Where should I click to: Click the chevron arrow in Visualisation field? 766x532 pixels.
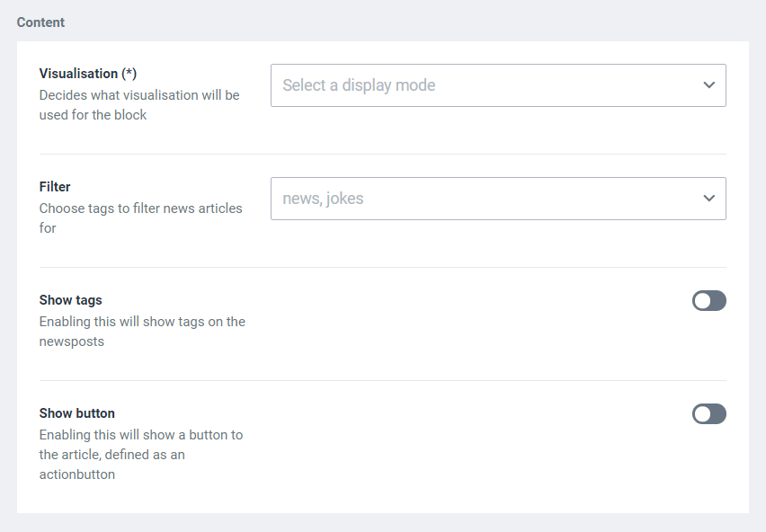pos(708,85)
